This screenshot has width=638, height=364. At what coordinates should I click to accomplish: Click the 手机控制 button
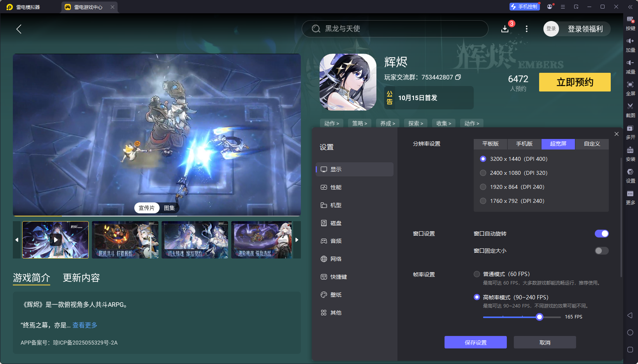pos(525,7)
